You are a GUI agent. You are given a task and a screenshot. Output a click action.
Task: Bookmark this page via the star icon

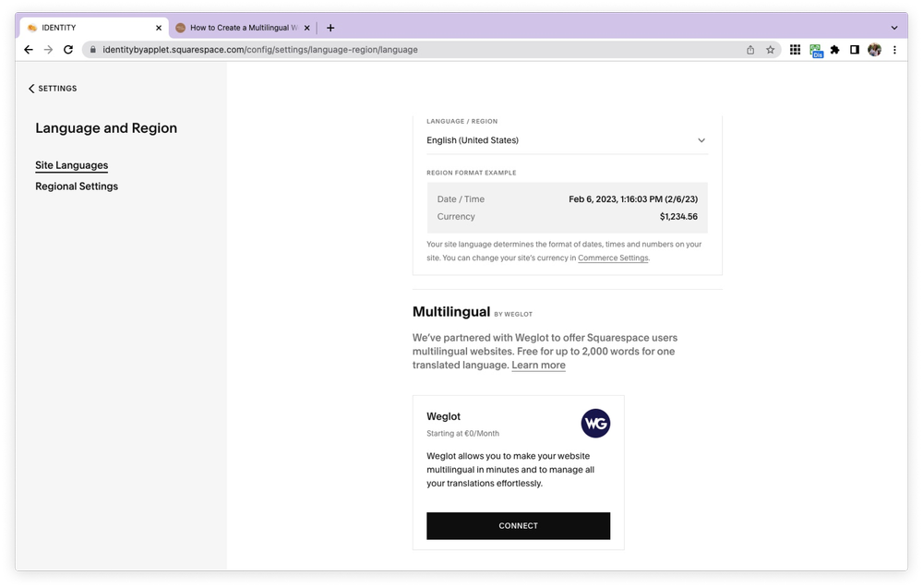(x=770, y=50)
